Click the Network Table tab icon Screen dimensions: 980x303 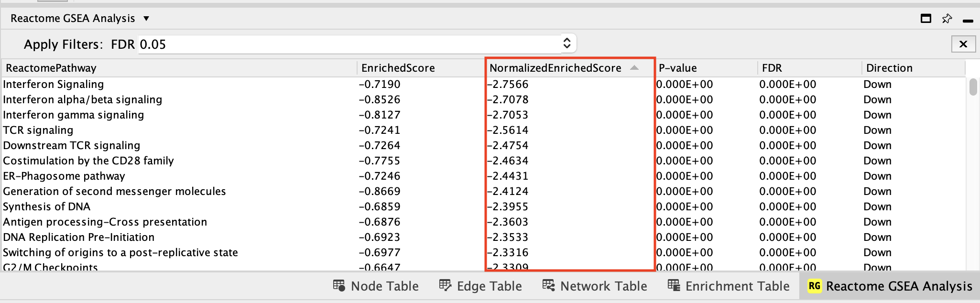click(548, 286)
